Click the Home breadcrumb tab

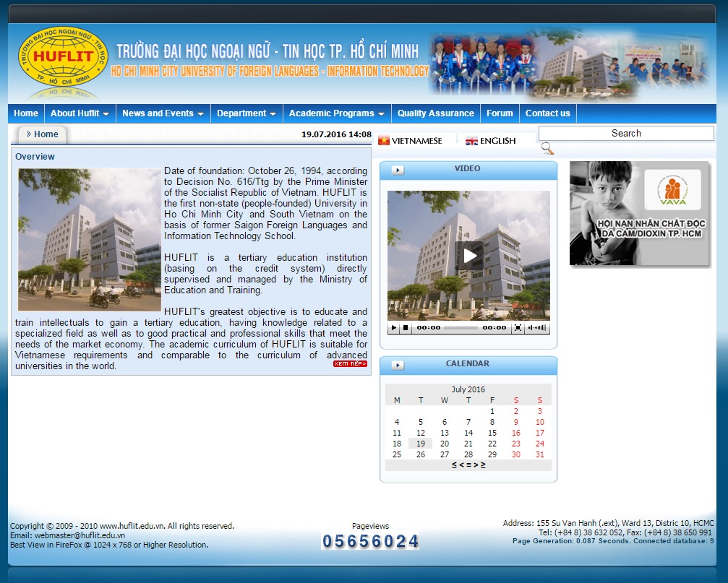[x=42, y=134]
